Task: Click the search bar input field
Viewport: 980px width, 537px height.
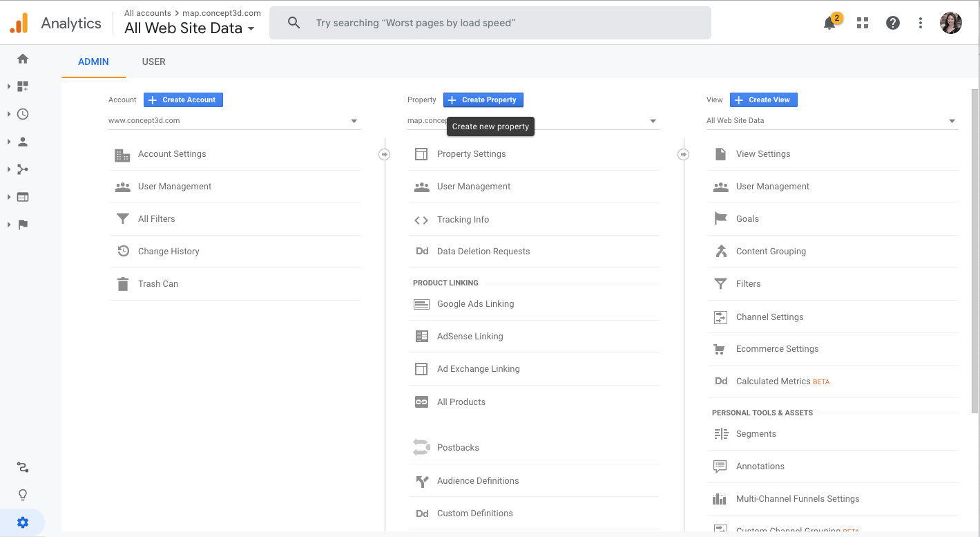Action: 490,23
